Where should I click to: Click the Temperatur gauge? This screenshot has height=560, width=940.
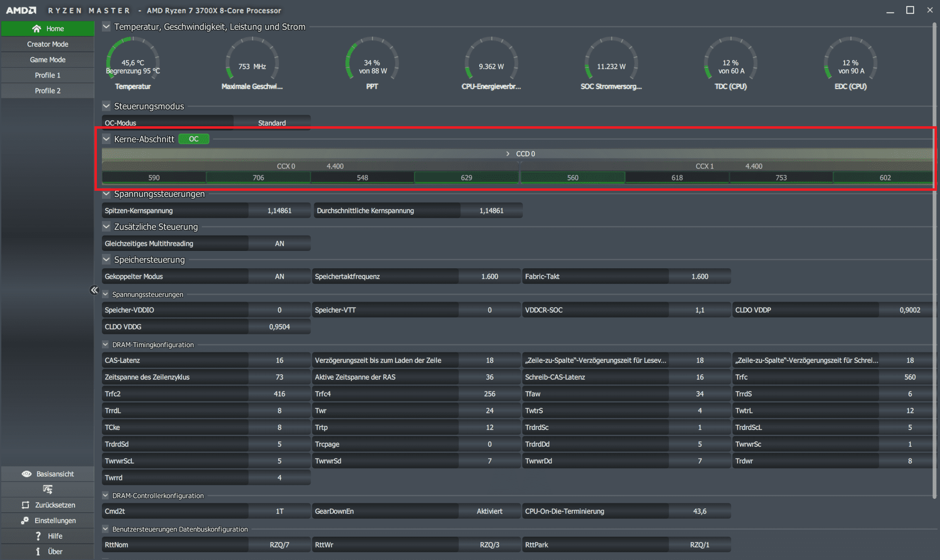tap(133, 63)
